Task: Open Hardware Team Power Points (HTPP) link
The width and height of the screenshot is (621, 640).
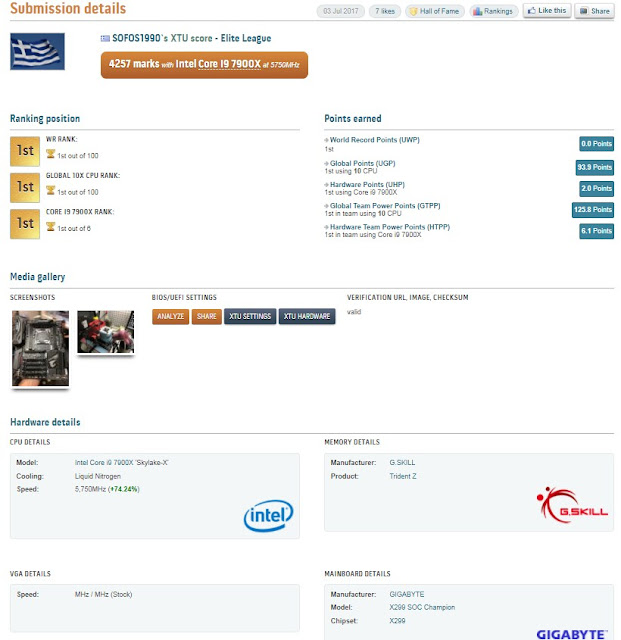Action: point(390,227)
